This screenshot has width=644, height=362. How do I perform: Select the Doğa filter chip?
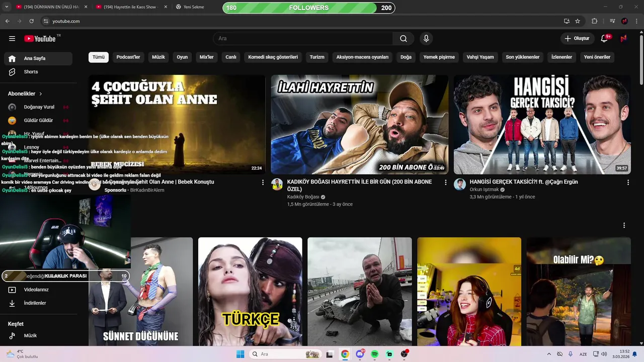click(406, 57)
